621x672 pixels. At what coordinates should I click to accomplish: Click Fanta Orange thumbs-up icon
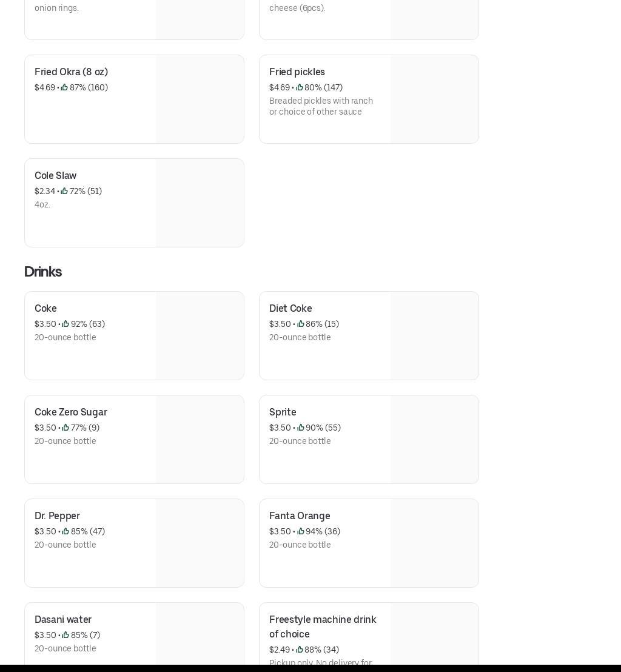(301, 531)
